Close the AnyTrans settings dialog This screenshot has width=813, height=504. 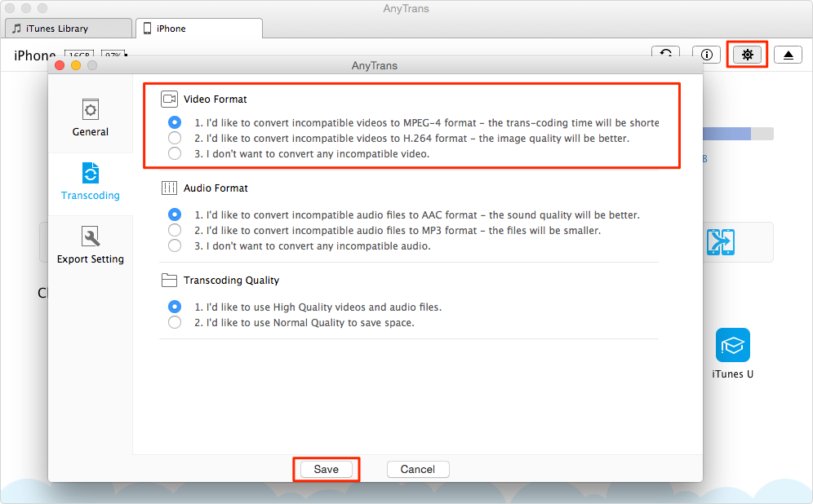[60, 65]
